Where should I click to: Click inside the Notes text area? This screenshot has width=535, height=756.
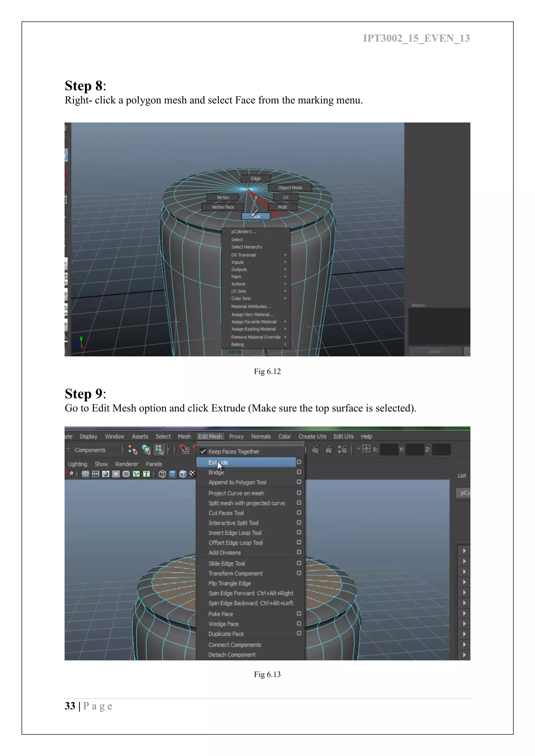click(439, 326)
